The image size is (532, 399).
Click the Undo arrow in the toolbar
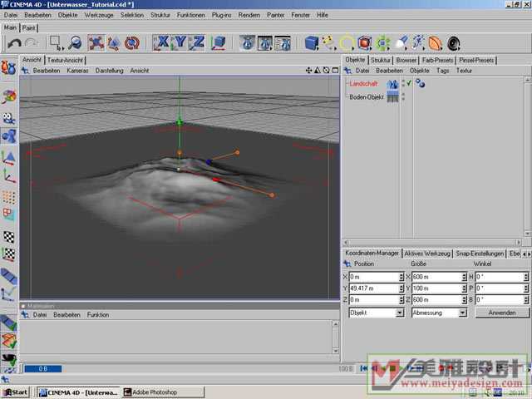coord(13,43)
